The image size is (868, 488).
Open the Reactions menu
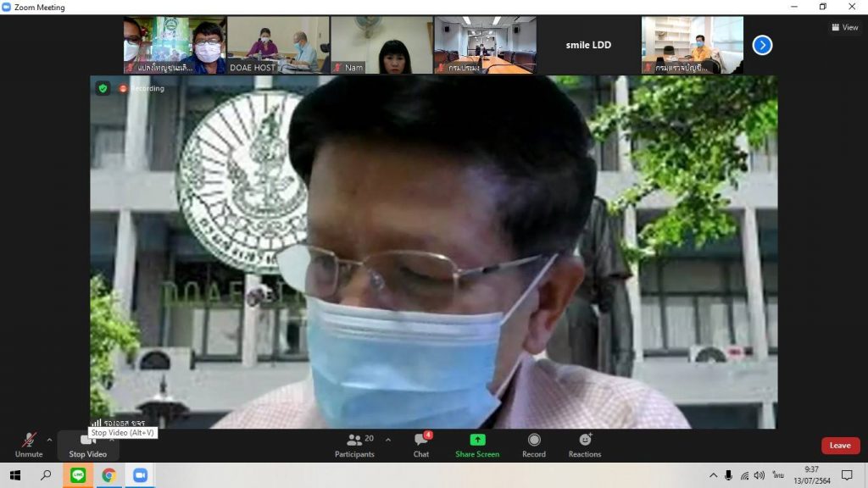(x=585, y=444)
